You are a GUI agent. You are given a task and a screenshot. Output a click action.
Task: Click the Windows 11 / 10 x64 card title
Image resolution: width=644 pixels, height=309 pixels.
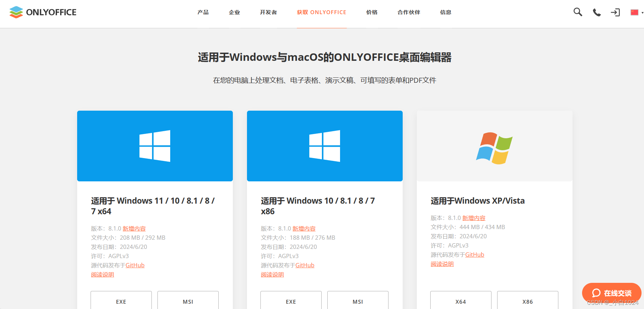pos(153,206)
